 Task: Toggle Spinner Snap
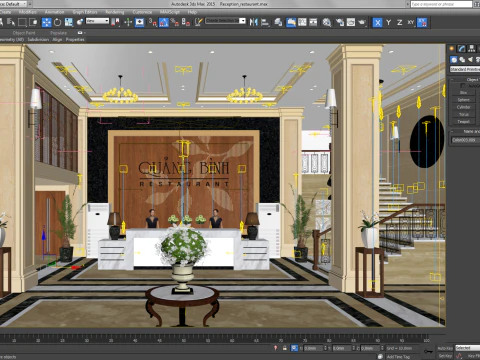pyautogui.click(x=186, y=22)
